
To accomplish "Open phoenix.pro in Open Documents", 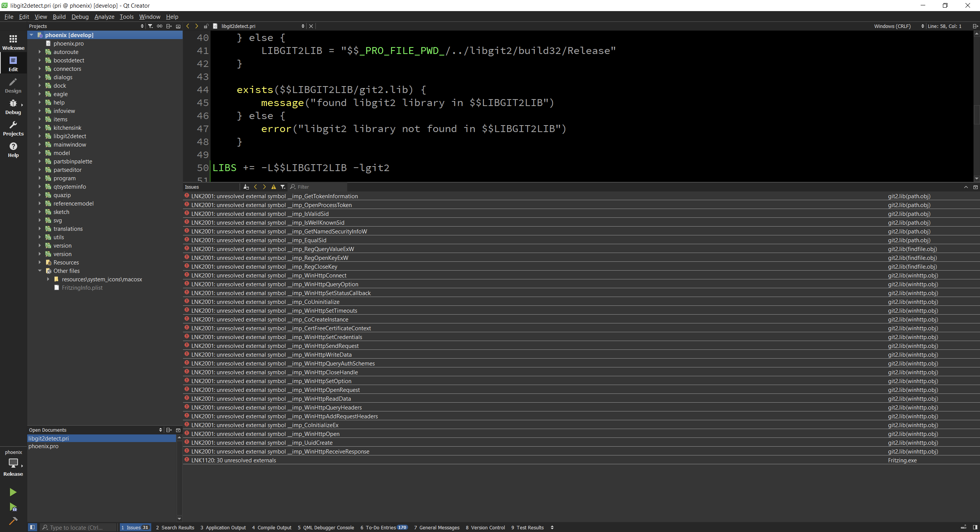I will coord(44,446).
